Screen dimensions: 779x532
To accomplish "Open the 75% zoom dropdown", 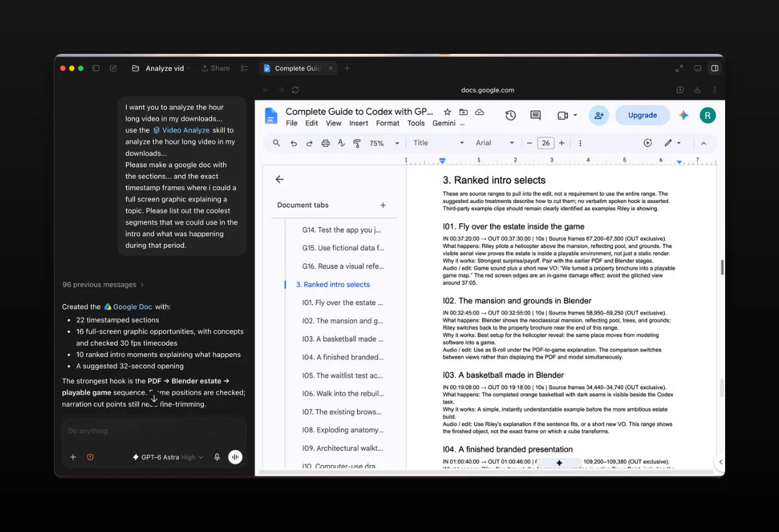I will 383,143.
